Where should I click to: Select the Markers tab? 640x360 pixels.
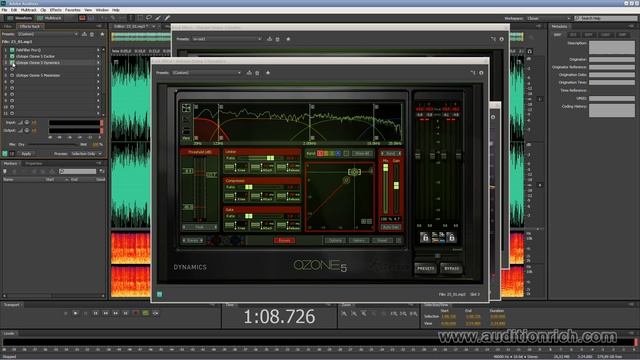click(x=11, y=163)
